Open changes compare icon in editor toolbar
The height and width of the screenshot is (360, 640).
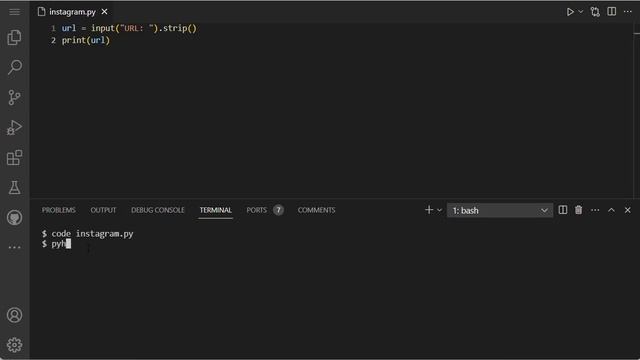point(595,12)
